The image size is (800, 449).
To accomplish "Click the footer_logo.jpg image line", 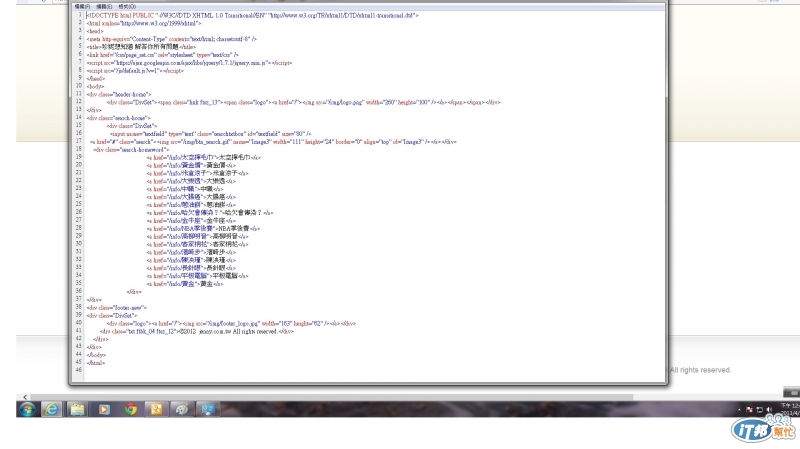I will coord(231,323).
